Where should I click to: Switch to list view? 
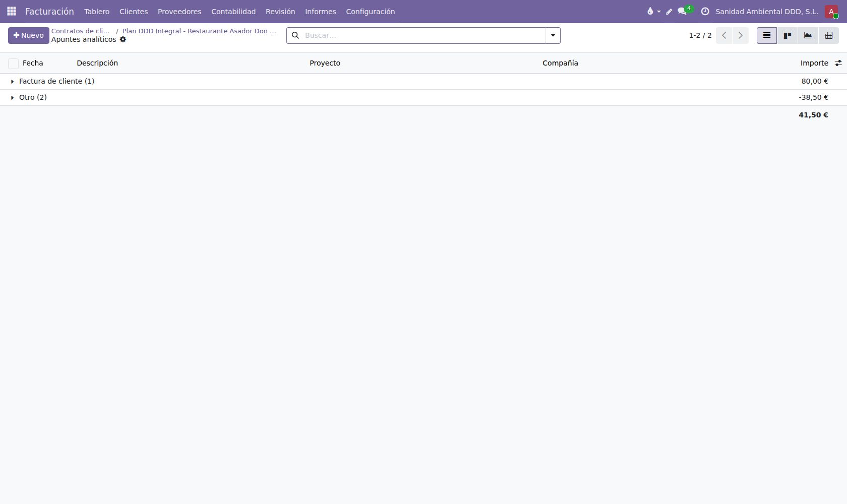coord(766,35)
